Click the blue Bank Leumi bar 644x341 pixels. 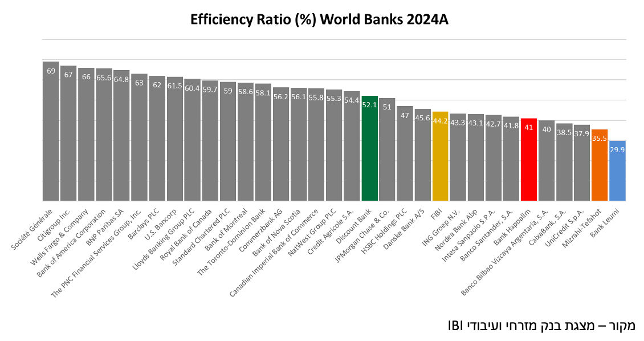coord(617,171)
